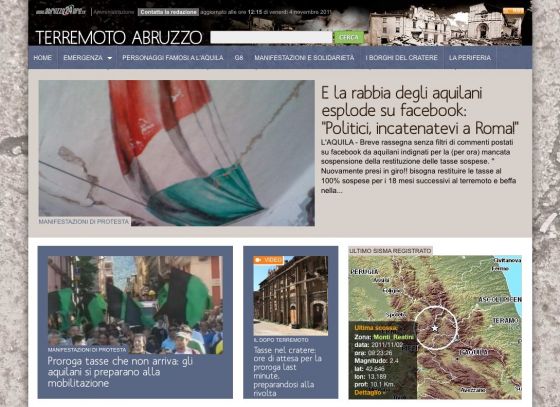Open the Italian flag featured image
Image resolution: width=560 pixels, height=407 pixels.
point(176,153)
